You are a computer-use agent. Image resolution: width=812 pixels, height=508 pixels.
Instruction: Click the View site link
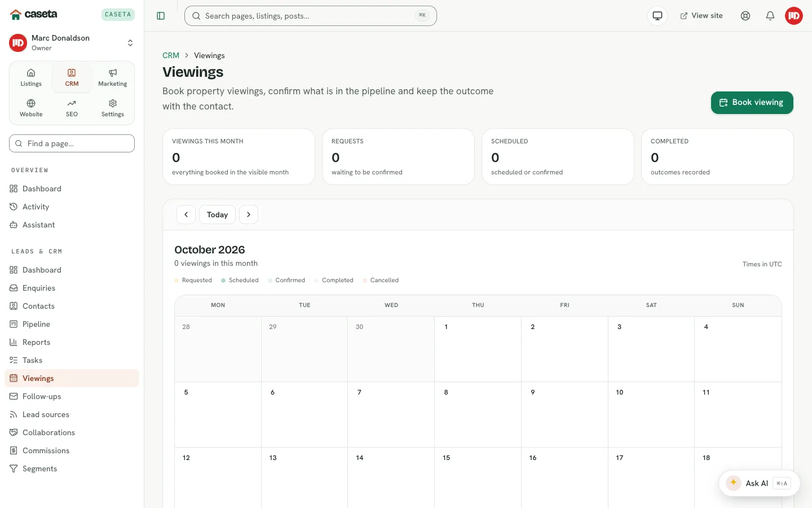[x=701, y=16]
